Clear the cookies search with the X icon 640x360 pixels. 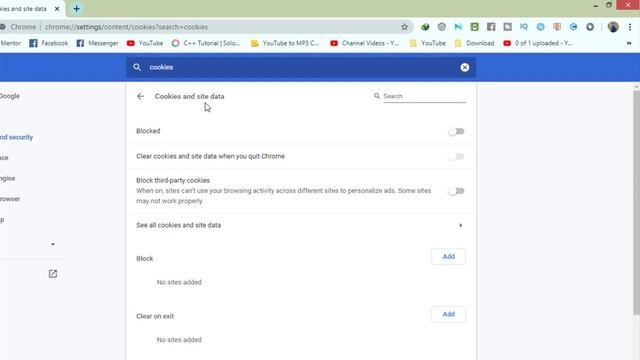[x=464, y=67]
